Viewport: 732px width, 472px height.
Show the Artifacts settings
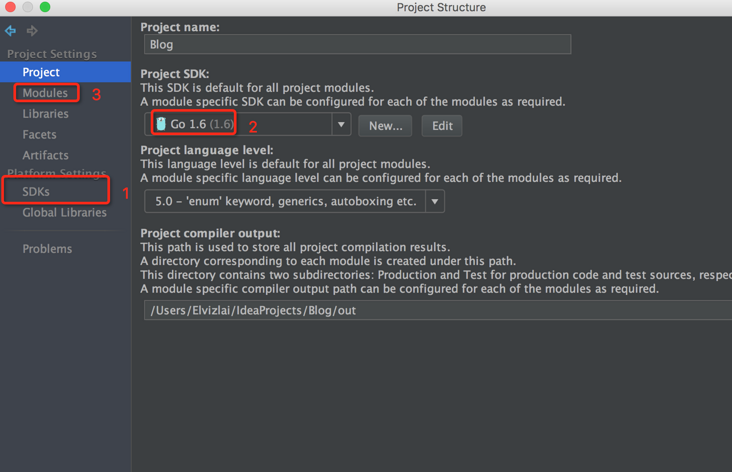[x=45, y=155]
